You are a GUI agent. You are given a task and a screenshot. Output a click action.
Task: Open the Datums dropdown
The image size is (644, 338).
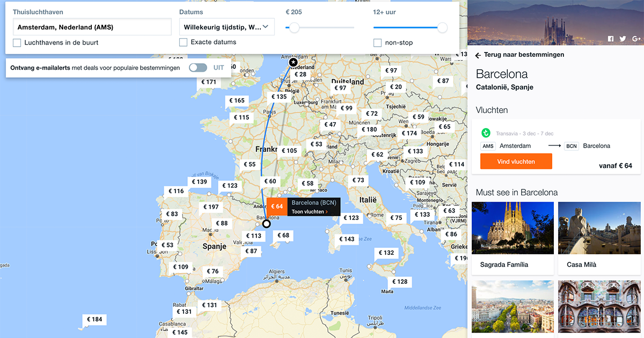226,27
